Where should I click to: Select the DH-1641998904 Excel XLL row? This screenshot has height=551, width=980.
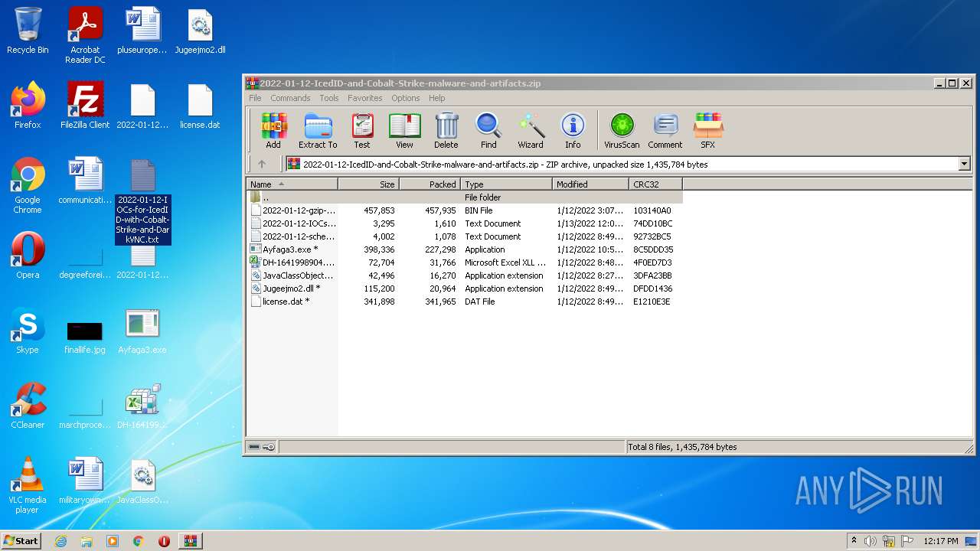(465, 262)
